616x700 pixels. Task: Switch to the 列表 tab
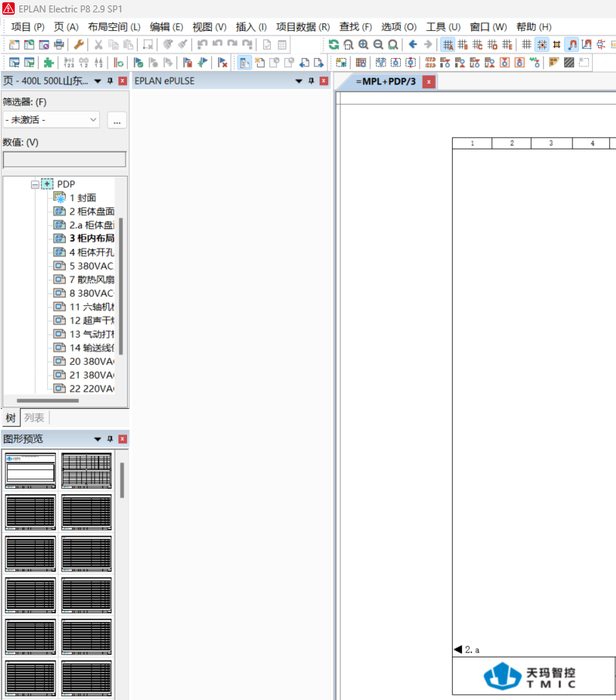tap(34, 418)
